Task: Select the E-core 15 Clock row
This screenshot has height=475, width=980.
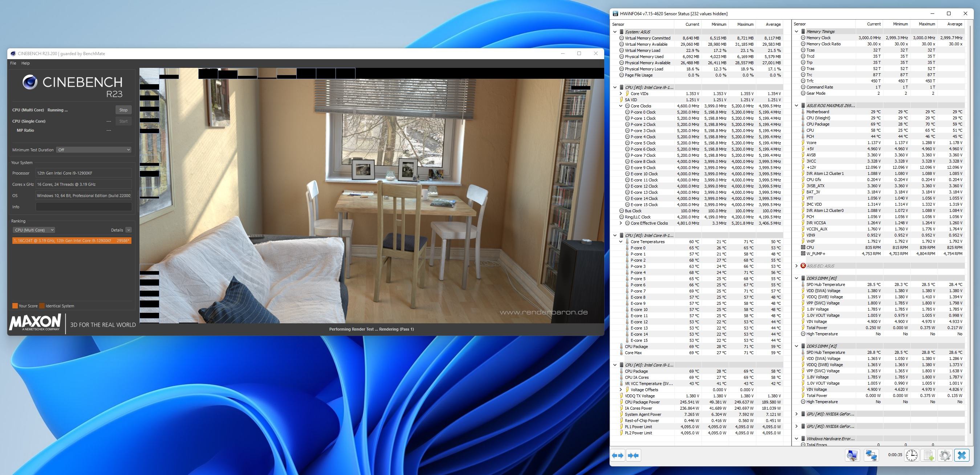Action: [696, 205]
